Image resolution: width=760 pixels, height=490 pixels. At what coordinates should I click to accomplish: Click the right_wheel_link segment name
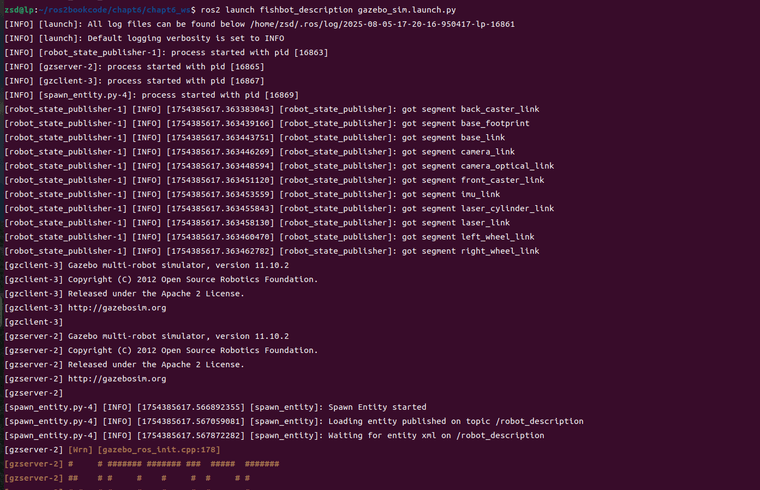500,251
